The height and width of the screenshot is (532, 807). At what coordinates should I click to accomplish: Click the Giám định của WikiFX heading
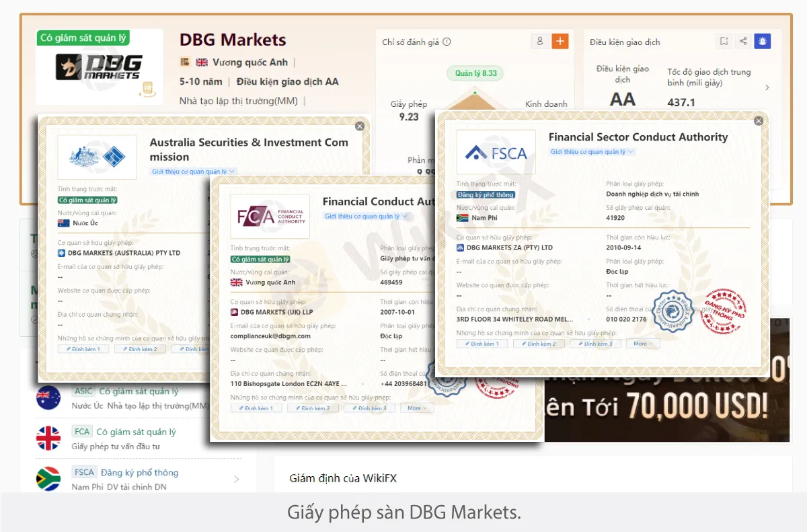click(343, 478)
